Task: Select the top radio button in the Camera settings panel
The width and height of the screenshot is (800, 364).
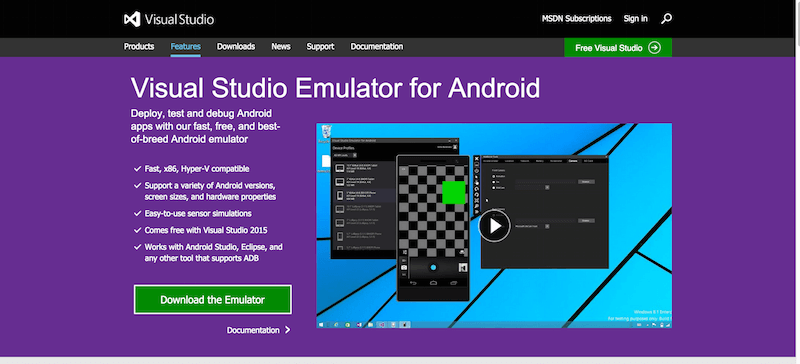Action: tap(493, 176)
